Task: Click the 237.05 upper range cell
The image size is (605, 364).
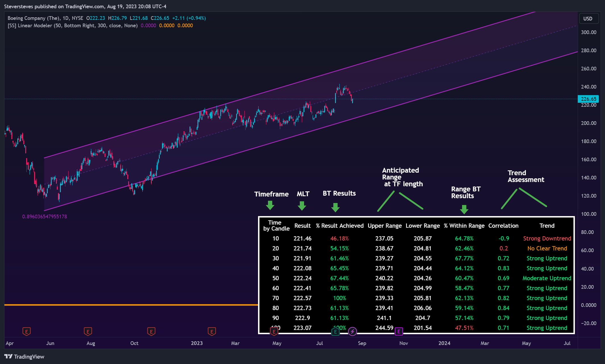Action: point(384,239)
